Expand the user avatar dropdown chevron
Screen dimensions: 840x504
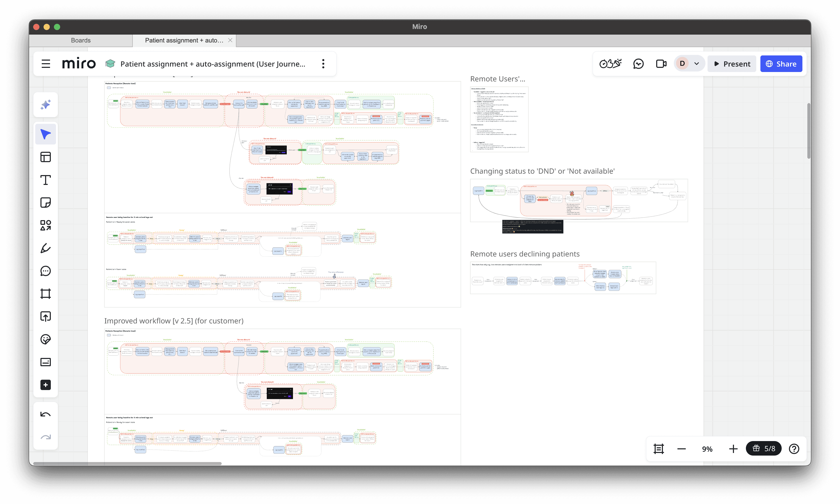pyautogui.click(x=697, y=64)
